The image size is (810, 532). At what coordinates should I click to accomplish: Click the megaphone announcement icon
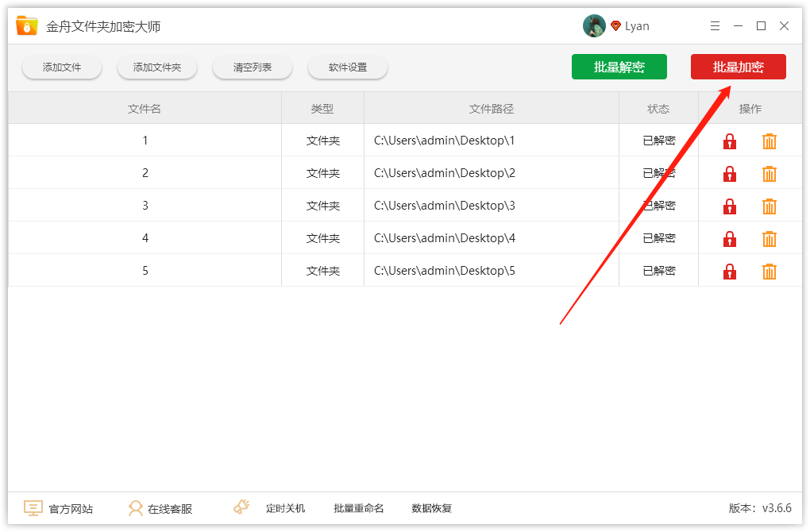coord(241,507)
